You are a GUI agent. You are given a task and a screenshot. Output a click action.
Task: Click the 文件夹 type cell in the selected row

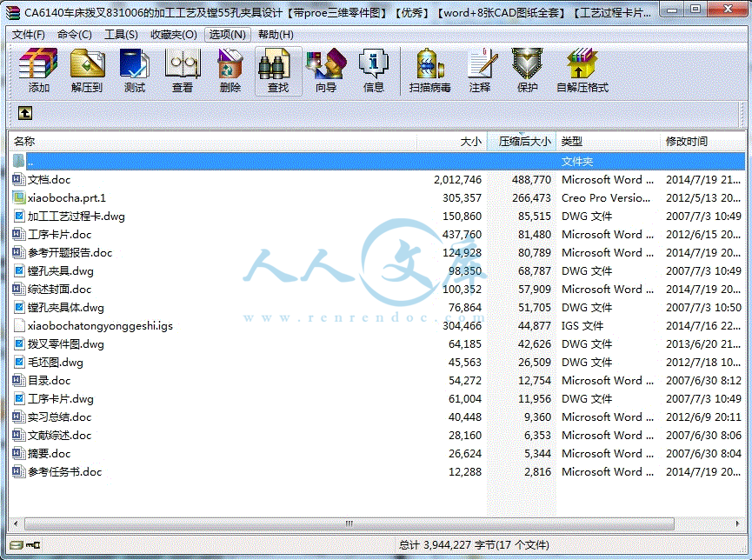577,161
